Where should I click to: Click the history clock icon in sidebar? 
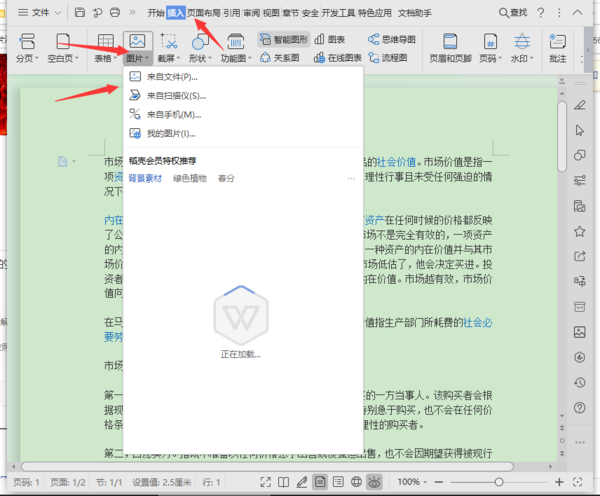580,382
